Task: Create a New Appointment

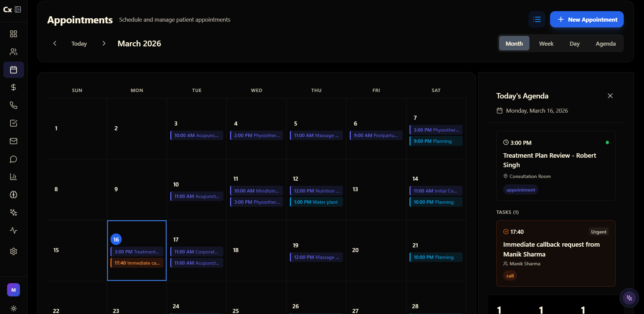Action: pyautogui.click(x=586, y=19)
